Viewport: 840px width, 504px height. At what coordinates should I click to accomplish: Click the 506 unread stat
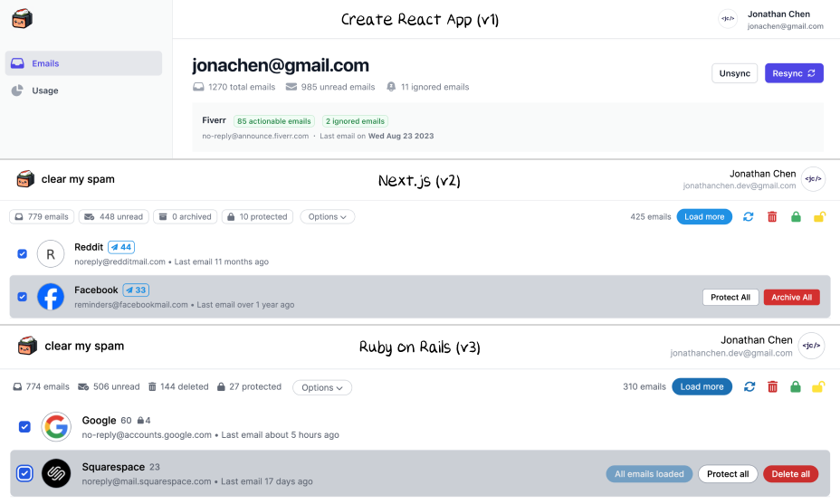click(x=109, y=386)
